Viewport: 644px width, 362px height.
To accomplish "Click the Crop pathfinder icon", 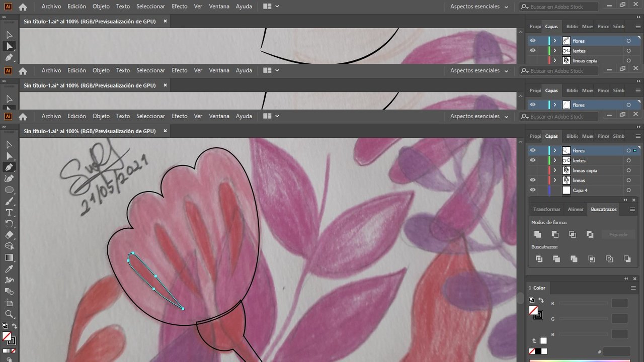I will pyautogui.click(x=592, y=259).
